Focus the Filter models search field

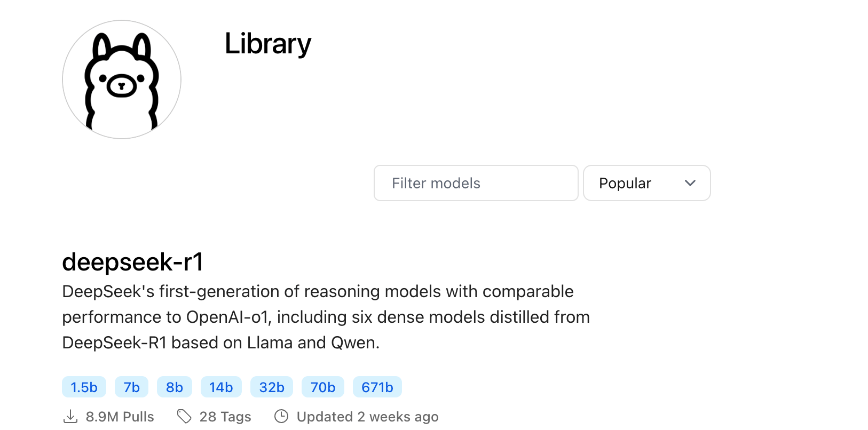[x=476, y=183]
